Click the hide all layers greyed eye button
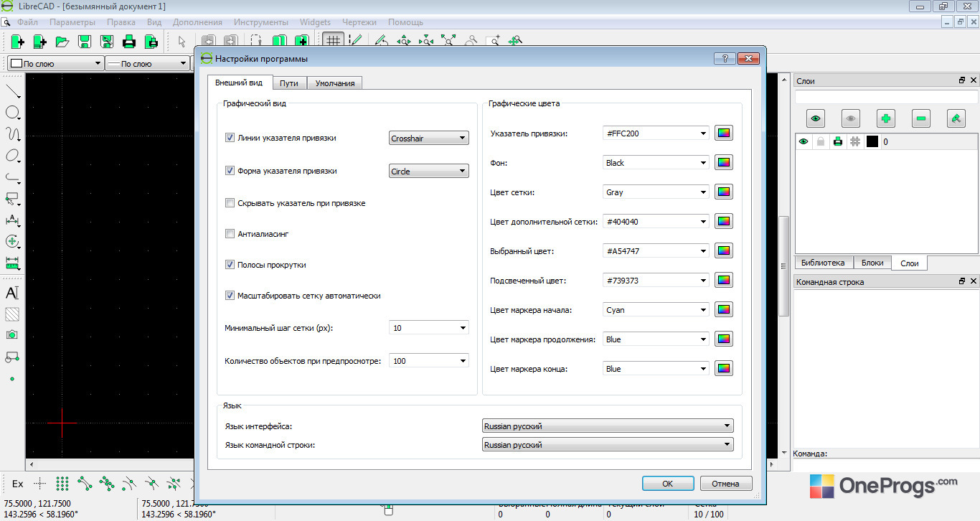 (x=851, y=118)
